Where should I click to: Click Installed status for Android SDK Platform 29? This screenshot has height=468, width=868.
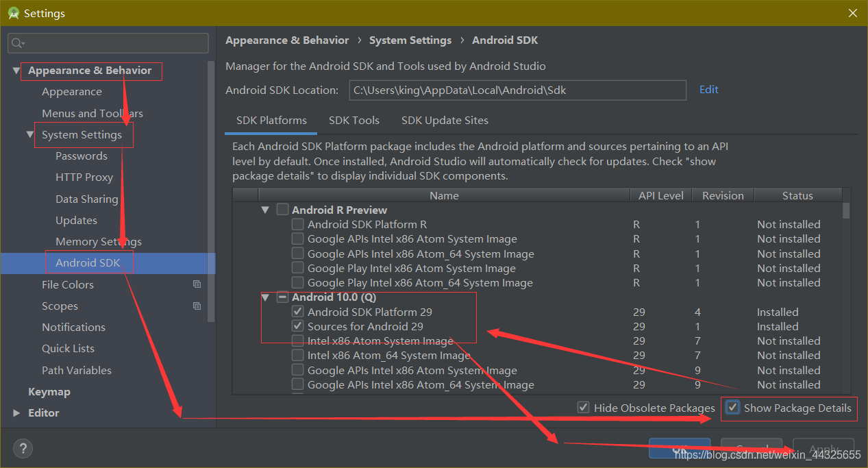coord(778,312)
